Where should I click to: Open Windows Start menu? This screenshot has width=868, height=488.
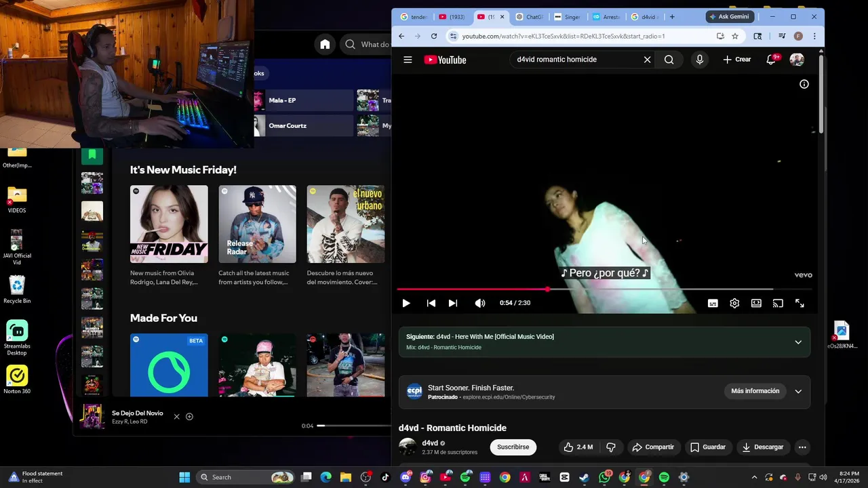pyautogui.click(x=184, y=477)
